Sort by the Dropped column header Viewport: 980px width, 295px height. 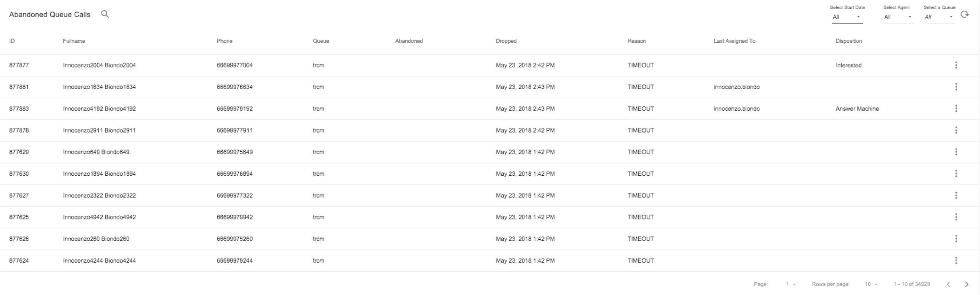pyautogui.click(x=506, y=41)
